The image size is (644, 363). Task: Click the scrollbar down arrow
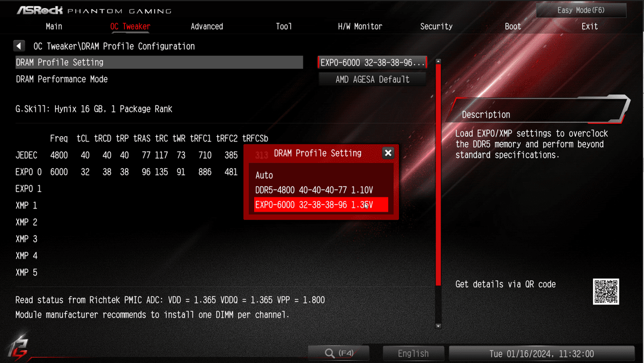pyautogui.click(x=438, y=325)
